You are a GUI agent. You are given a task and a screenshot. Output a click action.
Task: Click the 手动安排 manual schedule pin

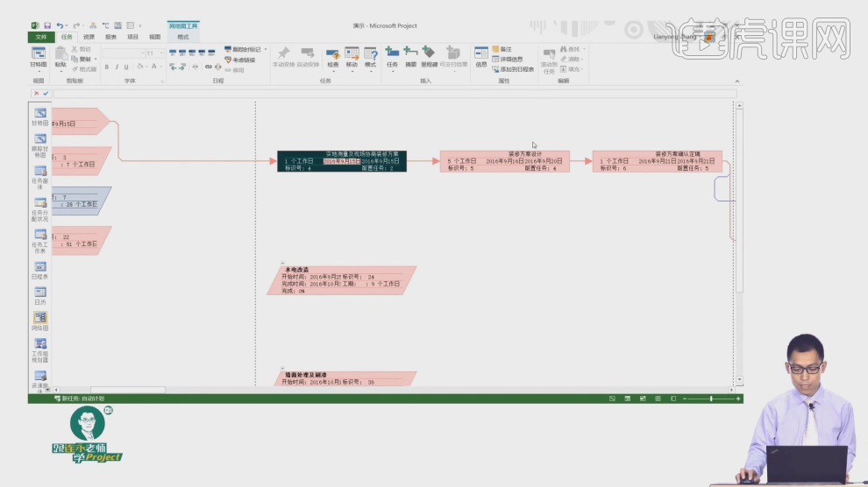coord(283,58)
